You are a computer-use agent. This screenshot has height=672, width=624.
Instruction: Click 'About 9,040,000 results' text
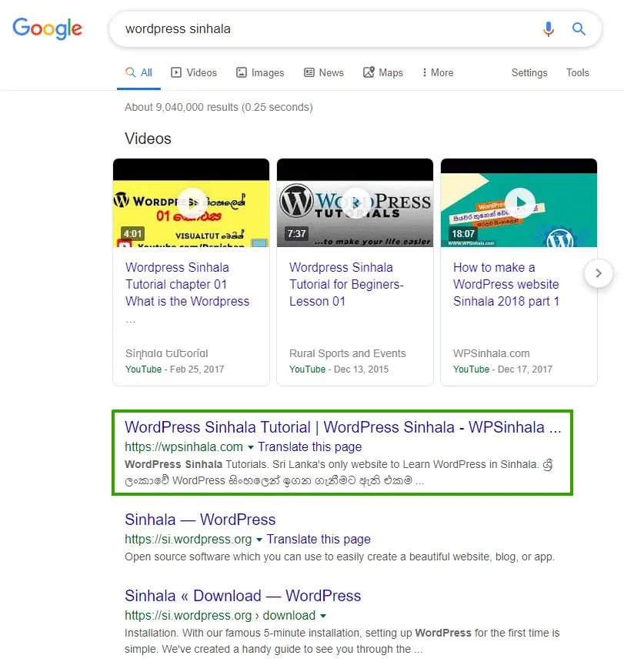tap(219, 107)
